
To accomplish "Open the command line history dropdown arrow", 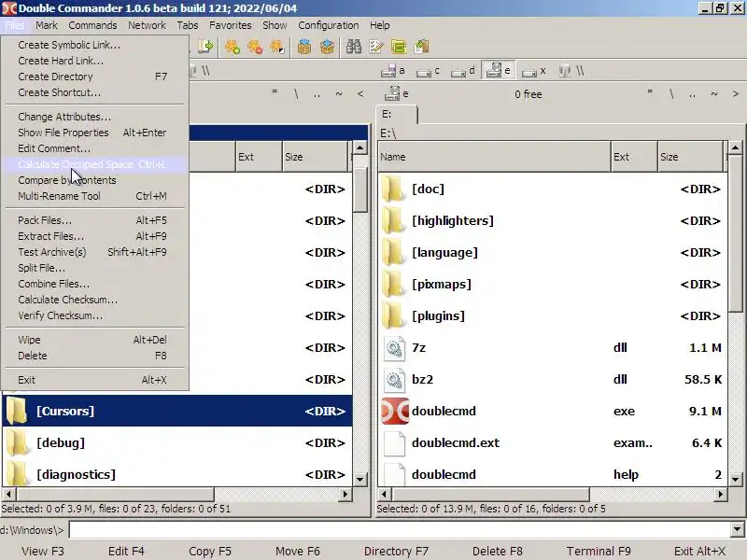I will (x=737, y=529).
